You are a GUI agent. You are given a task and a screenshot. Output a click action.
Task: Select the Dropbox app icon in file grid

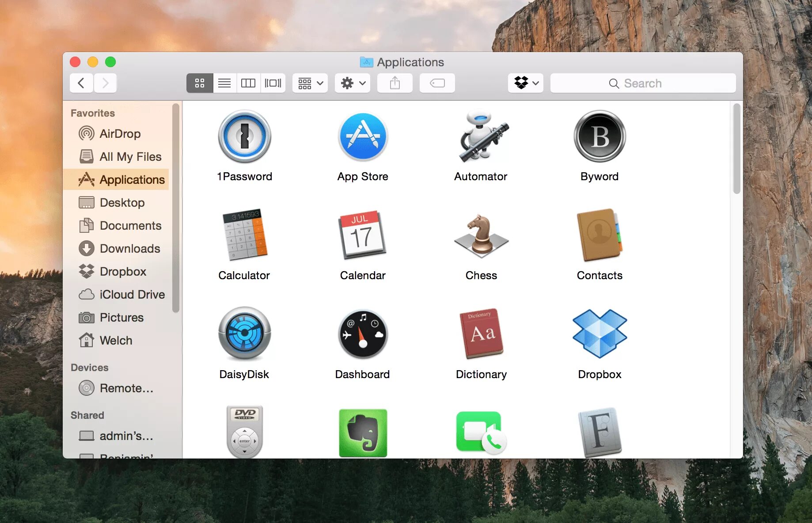click(600, 334)
